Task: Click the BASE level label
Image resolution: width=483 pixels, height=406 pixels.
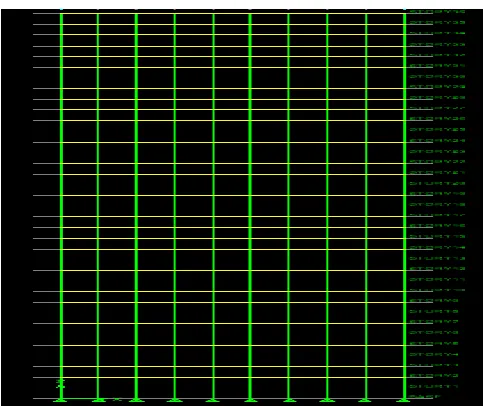Action: pos(426,397)
